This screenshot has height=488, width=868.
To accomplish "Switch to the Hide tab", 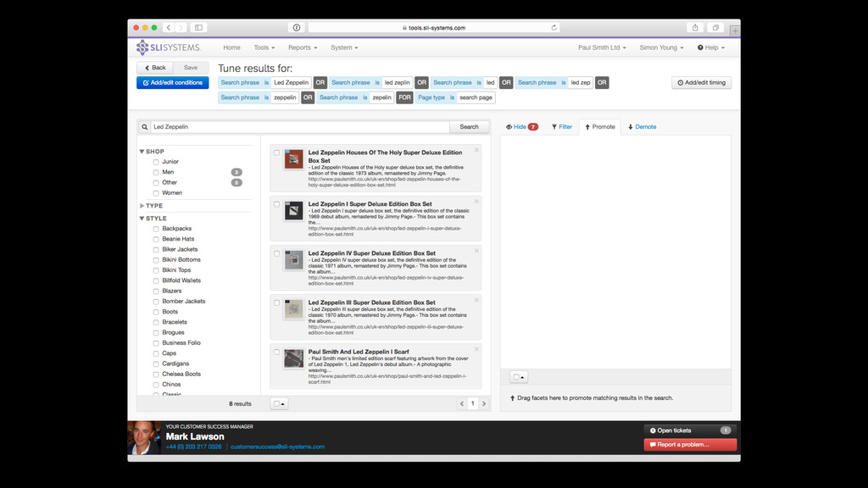I will (521, 127).
